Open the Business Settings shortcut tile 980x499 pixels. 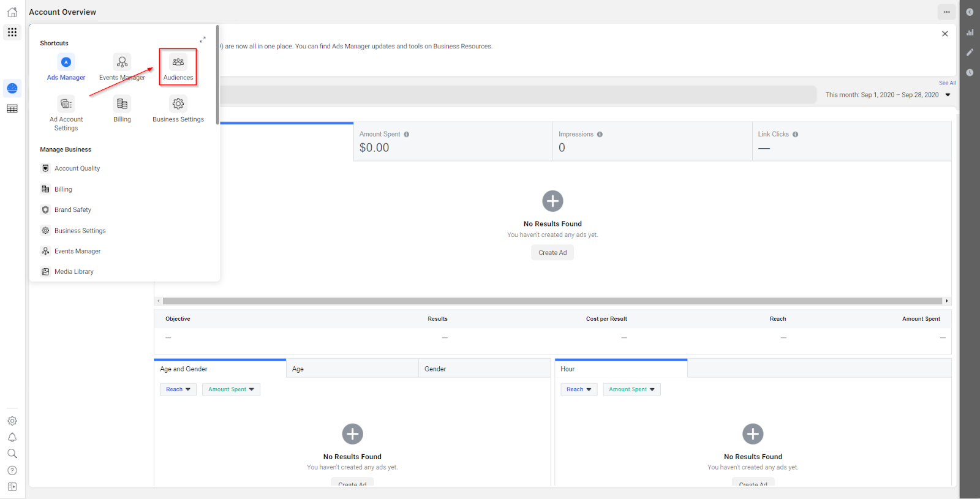178,110
